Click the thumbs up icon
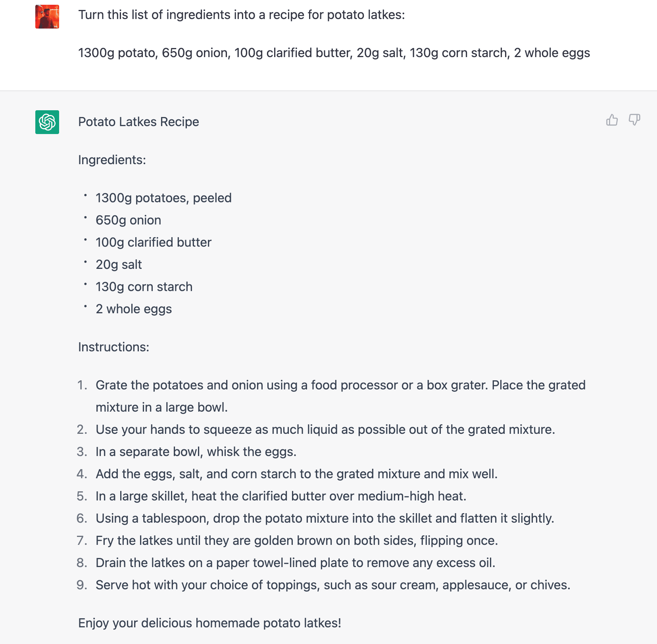This screenshot has width=657, height=644. [612, 120]
